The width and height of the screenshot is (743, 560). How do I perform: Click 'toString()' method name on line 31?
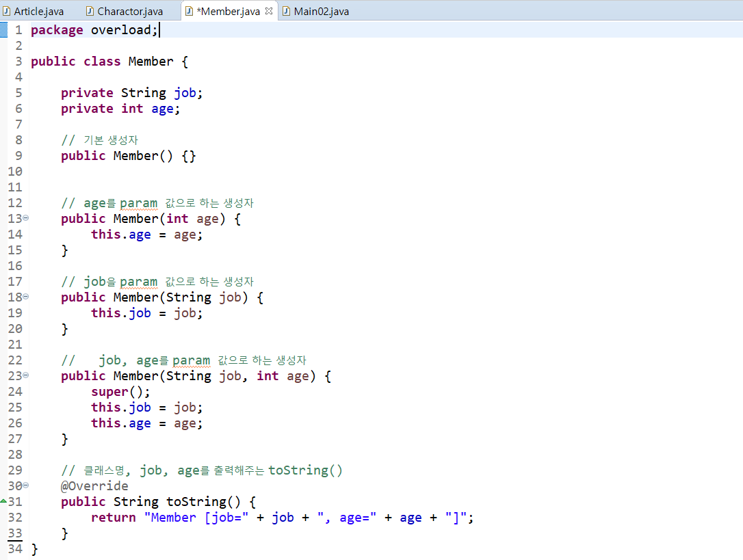(203, 502)
